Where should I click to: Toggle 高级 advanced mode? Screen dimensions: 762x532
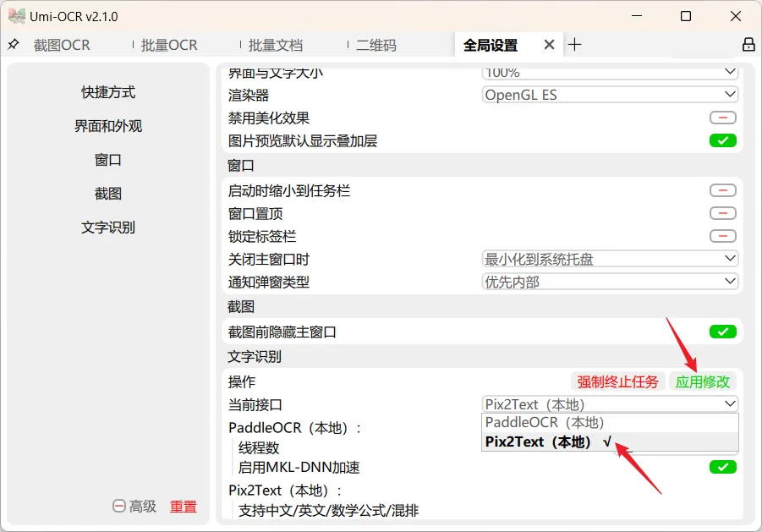134,507
